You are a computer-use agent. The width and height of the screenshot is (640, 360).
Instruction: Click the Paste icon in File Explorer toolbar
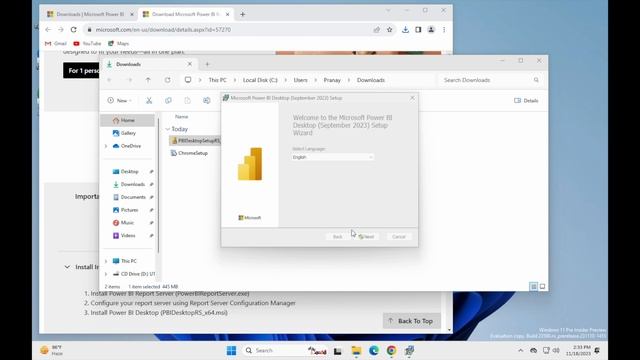coord(187,100)
